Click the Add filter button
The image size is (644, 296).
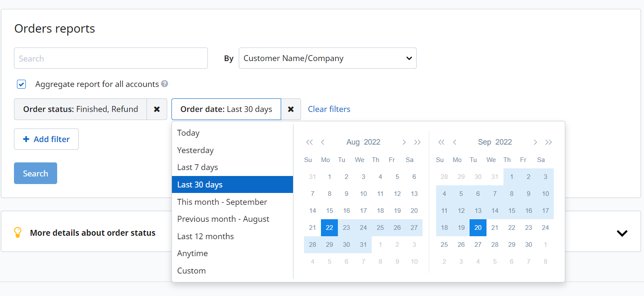[x=46, y=139]
